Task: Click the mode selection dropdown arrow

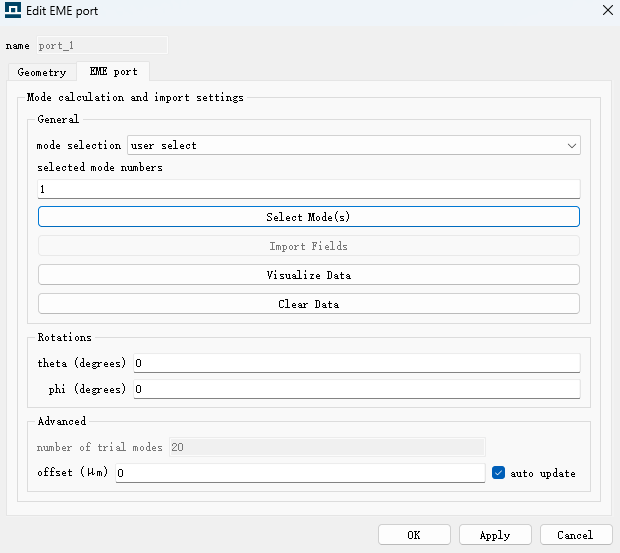Action: coord(571,145)
